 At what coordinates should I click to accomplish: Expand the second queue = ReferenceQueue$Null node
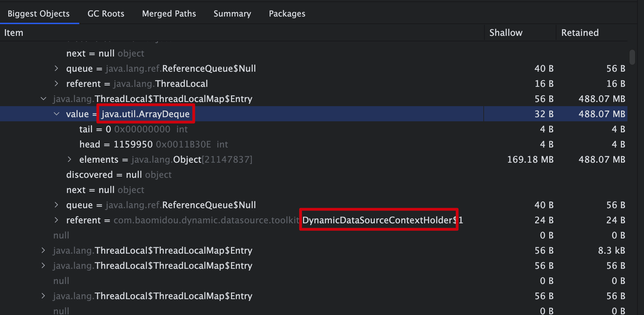click(x=56, y=205)
